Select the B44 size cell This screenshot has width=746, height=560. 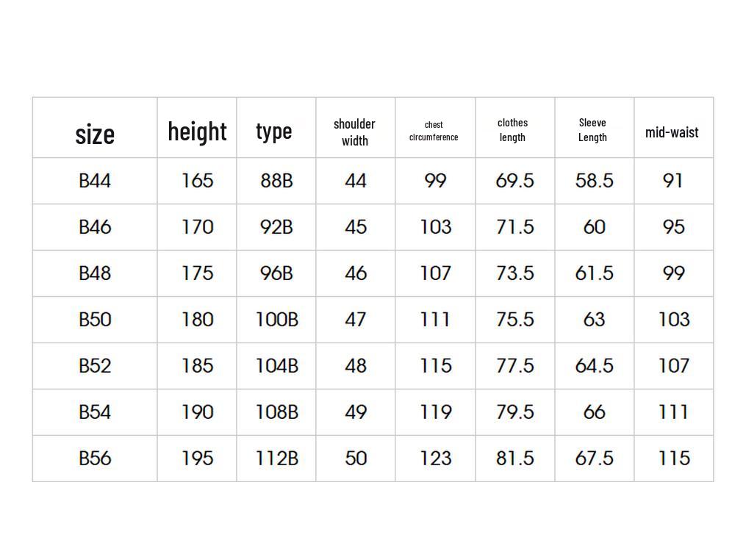(x=95, y=181)
